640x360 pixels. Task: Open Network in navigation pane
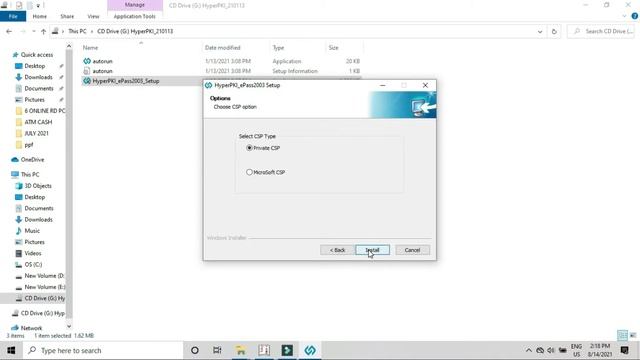[x=31, y=328]
